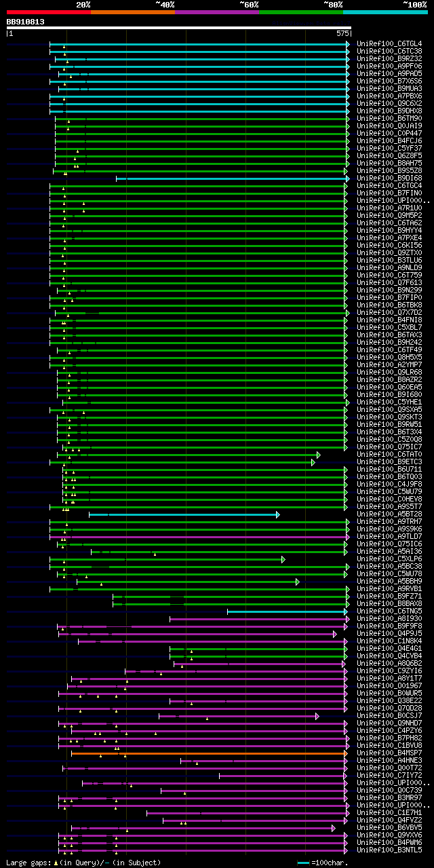Viewport: 434px width, 868px height.
Task: Click the white query ruler bar
Action: 179,28
